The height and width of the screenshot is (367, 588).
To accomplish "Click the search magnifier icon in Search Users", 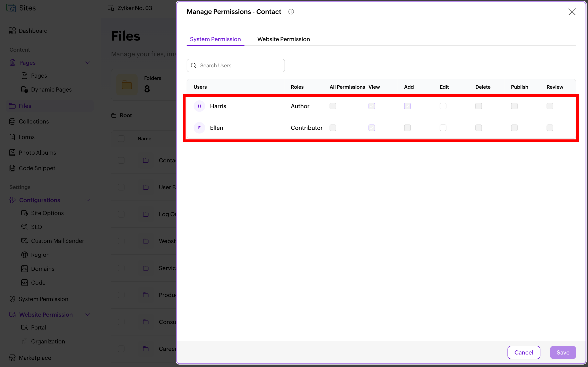I will tap(193, 66).
